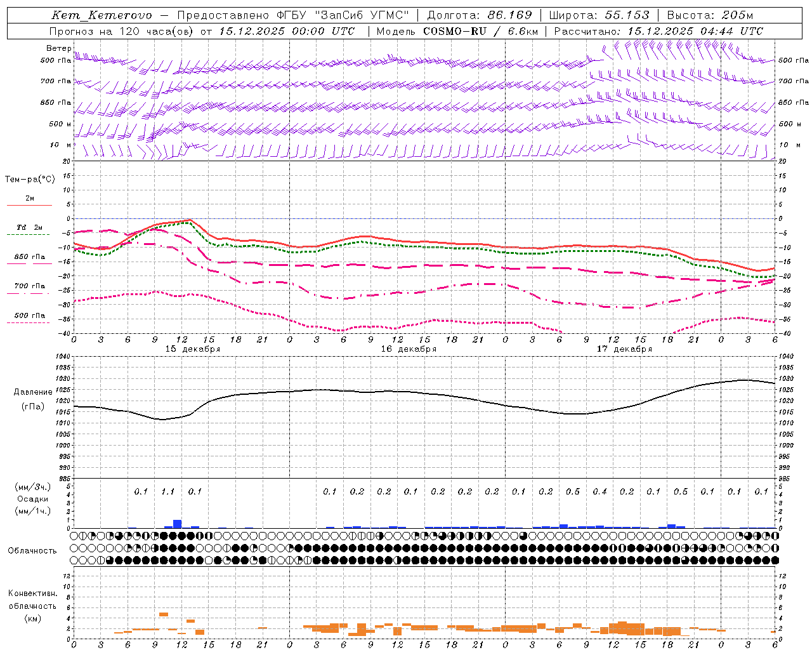Screen dimensions: 812x650
Task: Click the tallest blue precipitation bar on 15 December
Action: (x=178, y=524)
